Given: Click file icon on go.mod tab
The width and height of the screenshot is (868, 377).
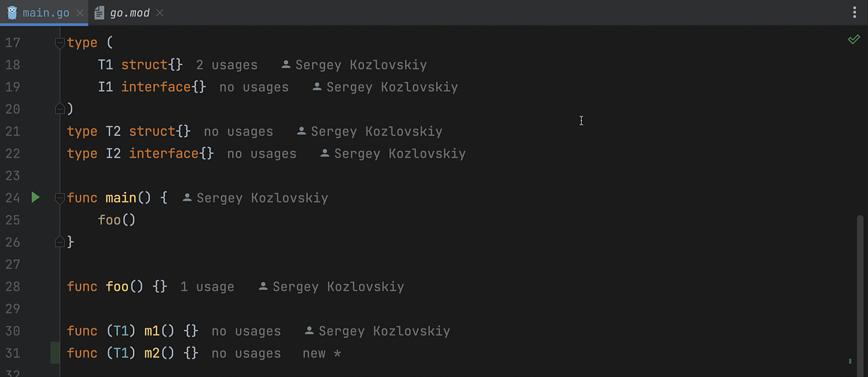Looking at the screenshot, I should tap(100, 13).
